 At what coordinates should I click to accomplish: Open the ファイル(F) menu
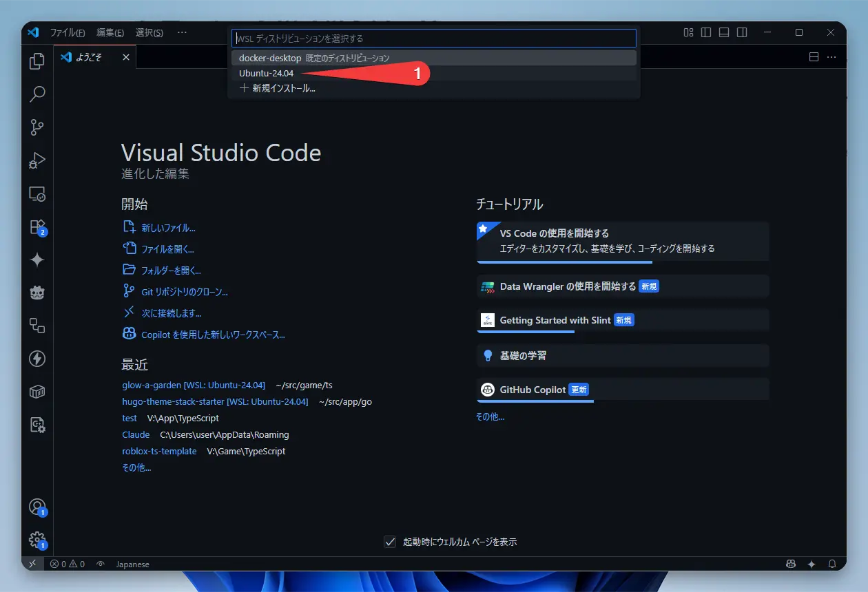(x=68, y=32)
